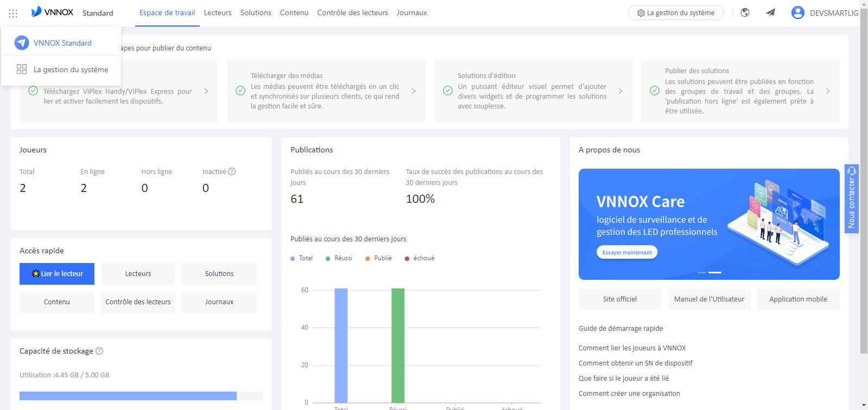868x410 pixels.
Task: Click the Lecteurs quick access button
Action: [138, 274]
